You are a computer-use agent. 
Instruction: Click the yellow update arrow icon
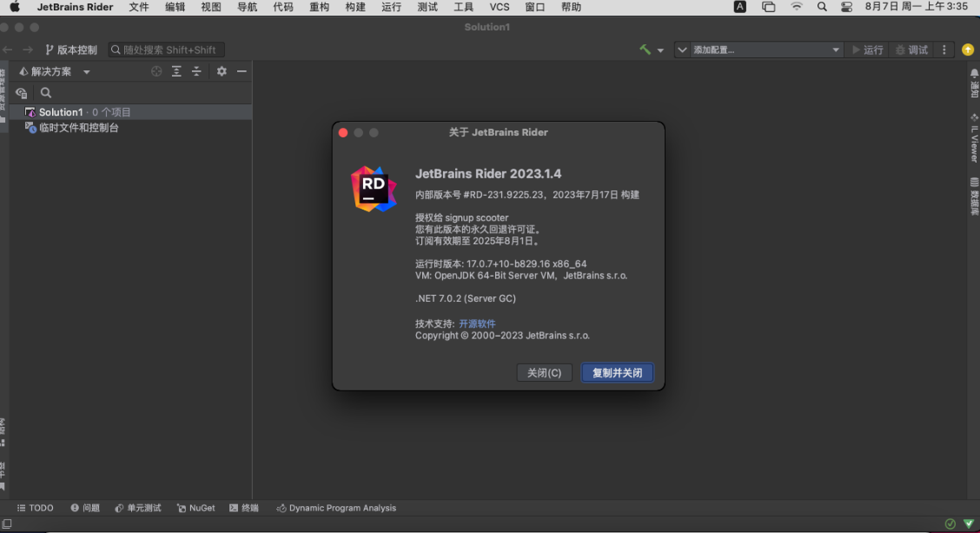click(x=968, y=50)
